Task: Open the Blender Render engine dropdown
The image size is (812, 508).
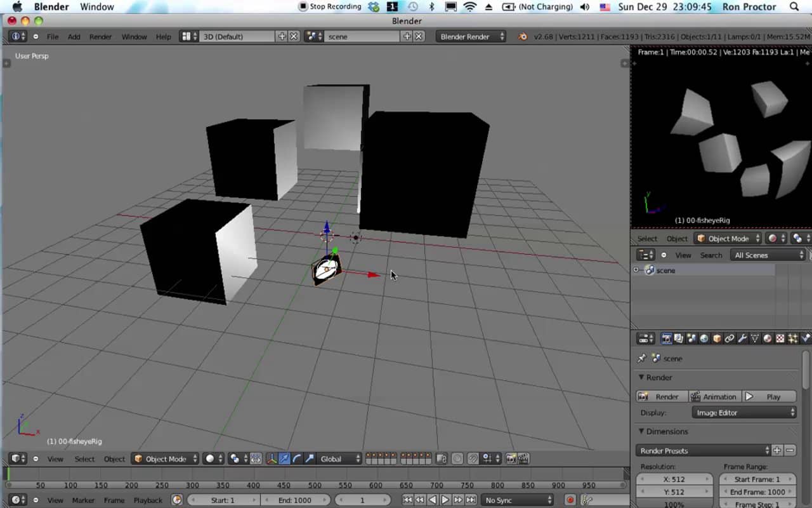Action: coord(471,36)
